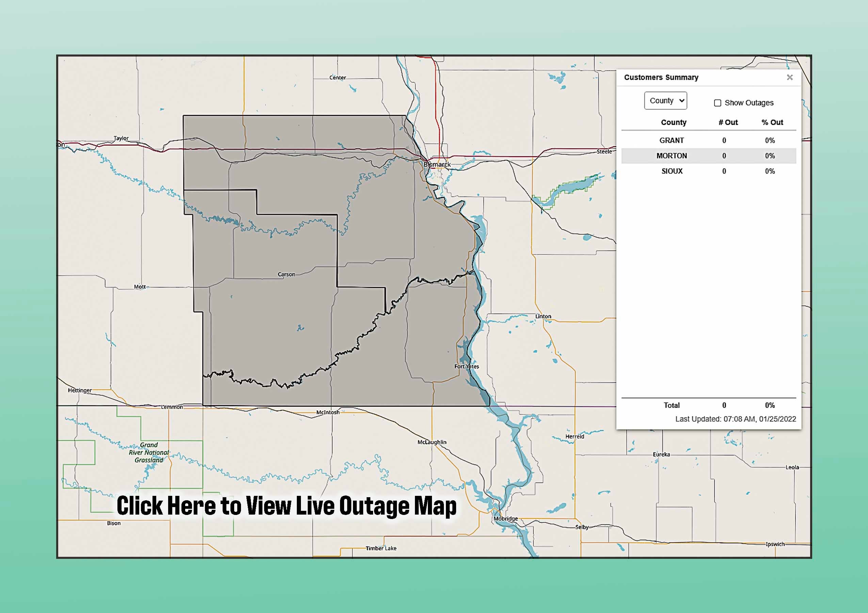Click Bismarck on the map

437,164
